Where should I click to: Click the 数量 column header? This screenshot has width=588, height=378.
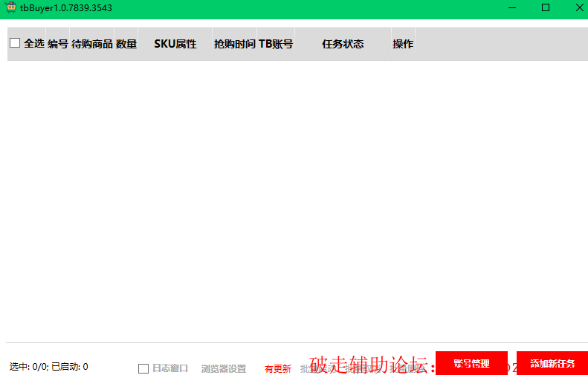[126, 44]
